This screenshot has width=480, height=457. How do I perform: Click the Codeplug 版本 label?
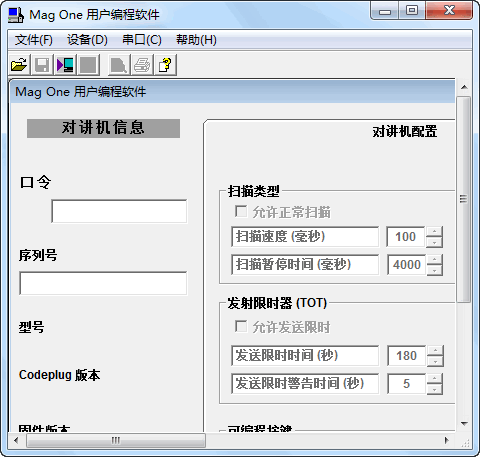pyautogui.click(x=60, y=375)
